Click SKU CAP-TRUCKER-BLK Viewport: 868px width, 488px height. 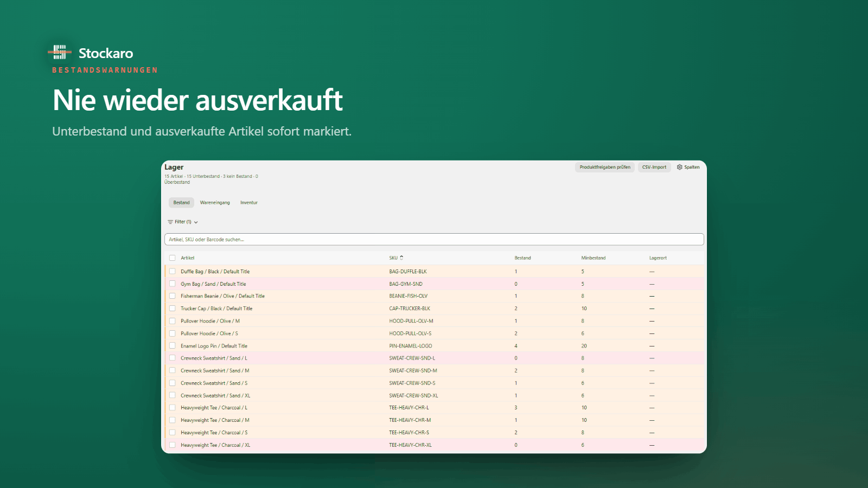pos(410,309)
